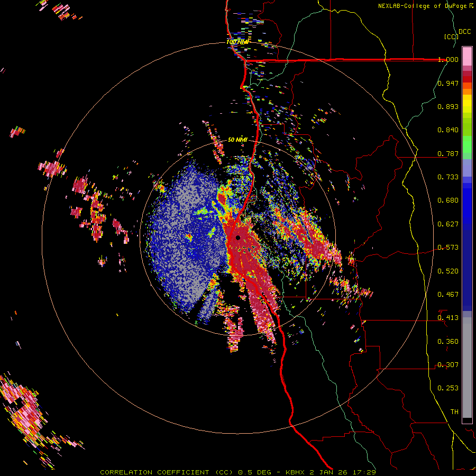Select the 0.627 scale value
This screenshot has height=476, width=476.
coord(448,224)
